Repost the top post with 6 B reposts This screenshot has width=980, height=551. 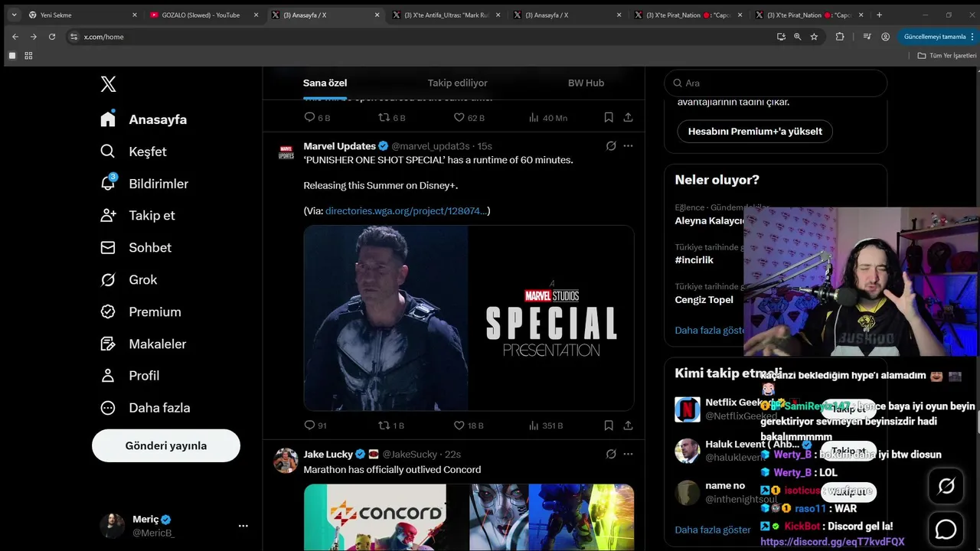pyautogui.click(x=391, y=118)
